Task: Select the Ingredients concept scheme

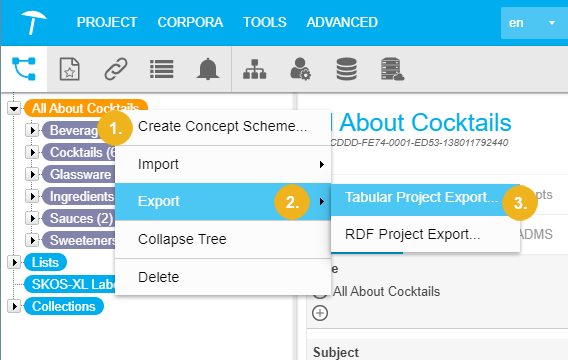Action: coord(79,196)
